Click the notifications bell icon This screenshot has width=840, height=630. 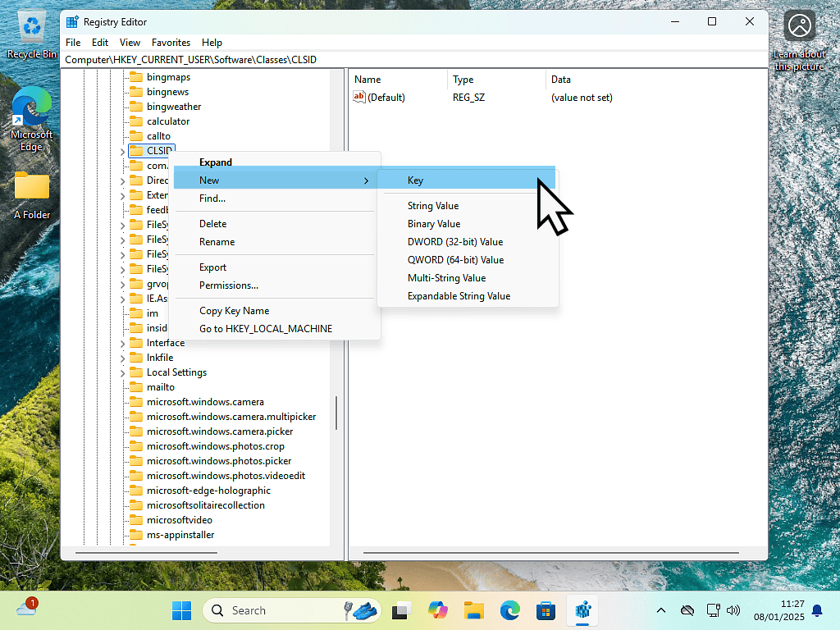tap(817, 610)
